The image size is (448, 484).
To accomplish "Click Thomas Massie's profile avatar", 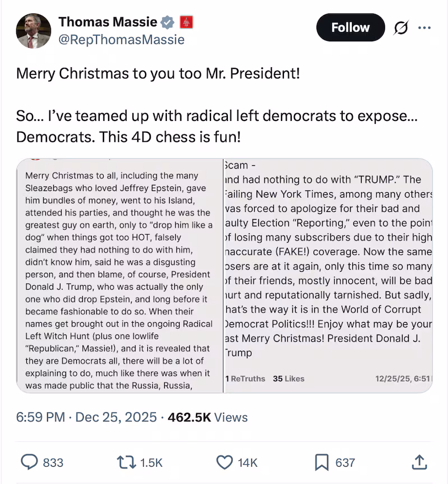I will [x=34, y=31].
